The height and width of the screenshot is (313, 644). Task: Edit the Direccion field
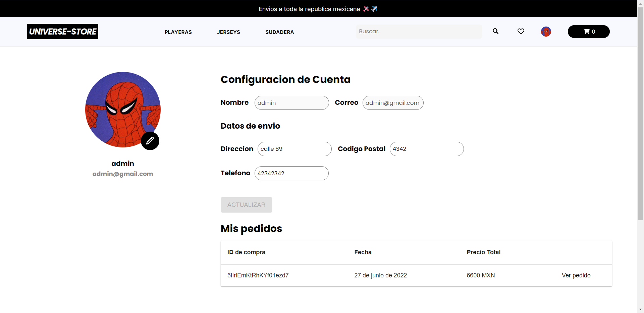(x=294, y=149)
